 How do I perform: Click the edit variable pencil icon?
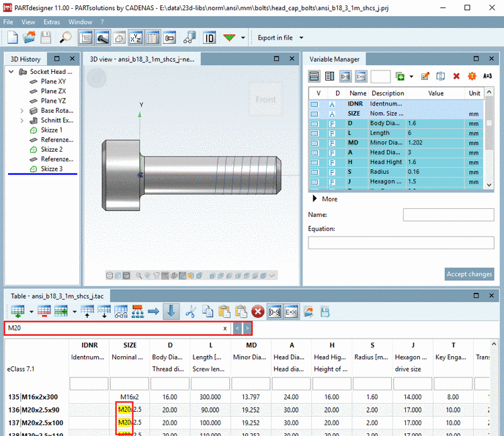[425, 77]
